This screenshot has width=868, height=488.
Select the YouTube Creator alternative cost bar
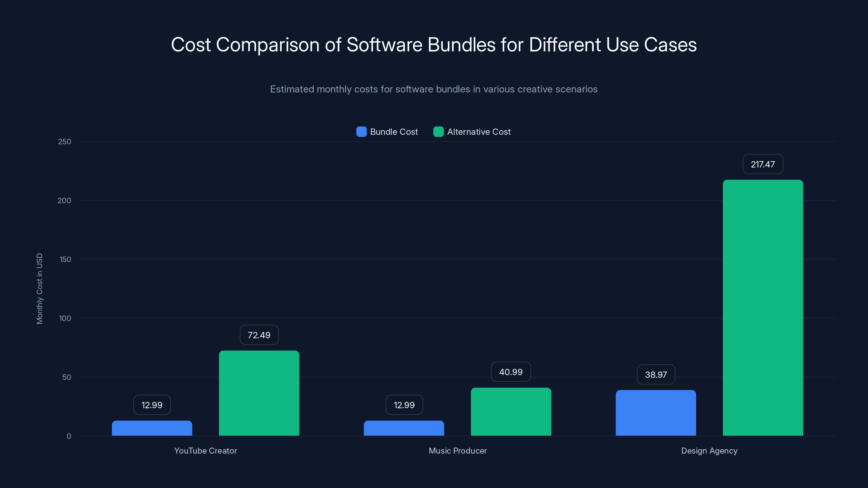point(259,394)
